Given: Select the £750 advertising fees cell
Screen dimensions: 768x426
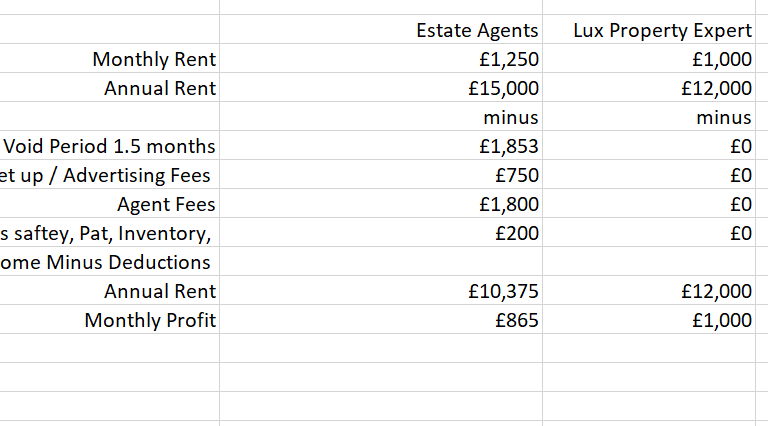Looking at the screenshot, I should pos(516,175).
